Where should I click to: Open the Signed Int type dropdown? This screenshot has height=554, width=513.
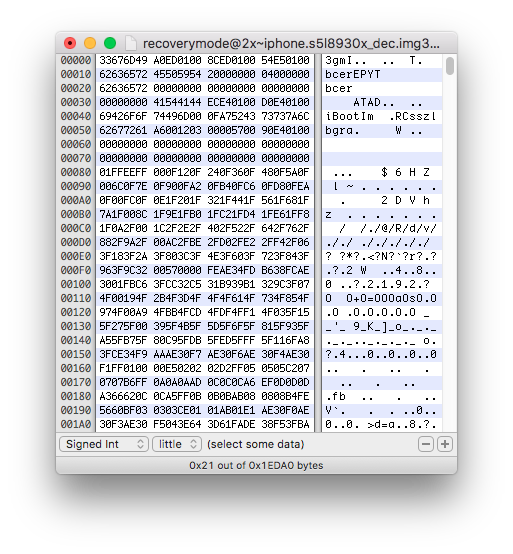104,444
